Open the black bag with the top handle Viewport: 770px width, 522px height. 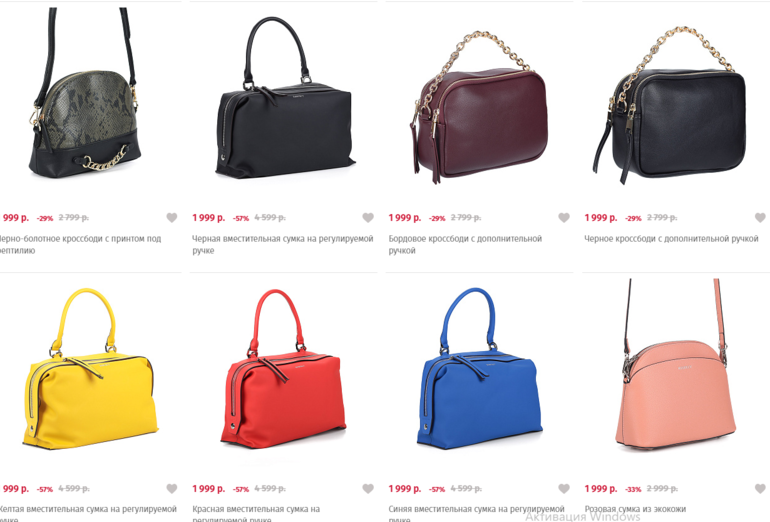coord(285,98)
